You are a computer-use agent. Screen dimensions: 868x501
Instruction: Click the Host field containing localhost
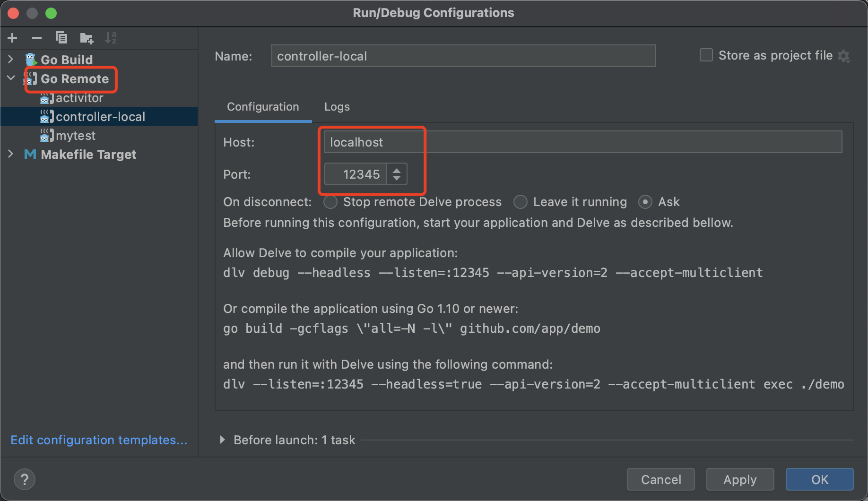[583, 142]
